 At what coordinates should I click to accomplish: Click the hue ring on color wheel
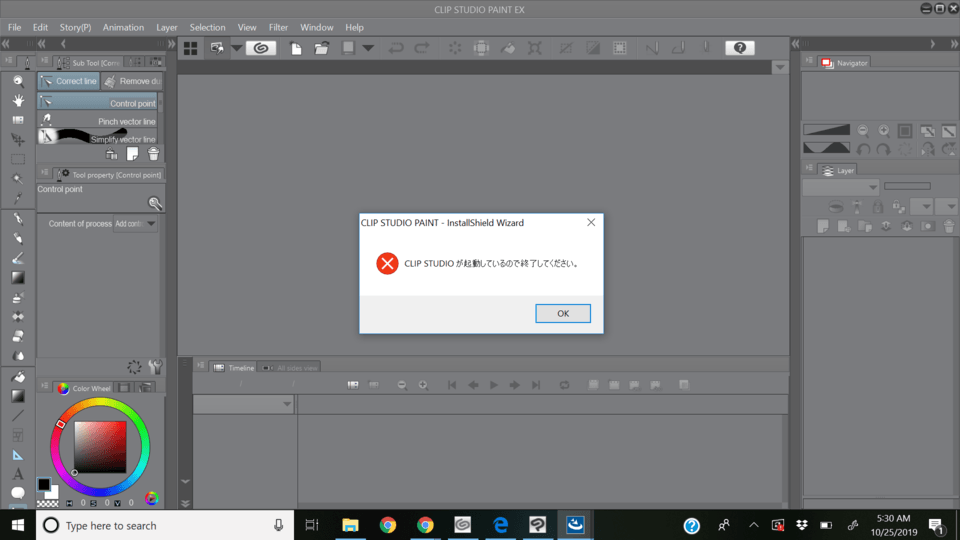(x=100, y=403)
